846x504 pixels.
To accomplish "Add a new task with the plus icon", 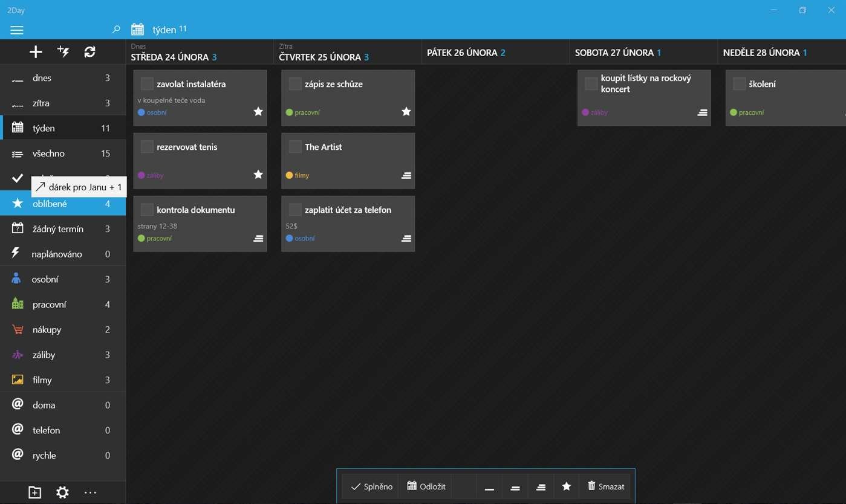I will pyautogui.click(x=36, y=52).
